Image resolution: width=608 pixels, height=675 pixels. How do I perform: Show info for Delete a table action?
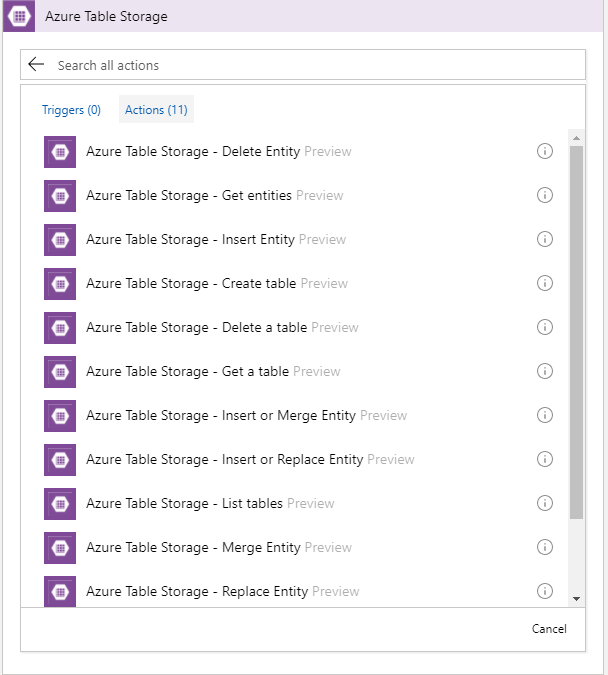[545, 327]
